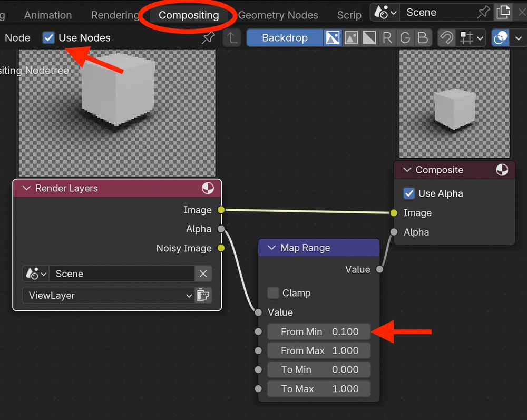The image size is (527, 420).
Task: Enable the Clamp checkbox
Action: [x=273, y=293]
